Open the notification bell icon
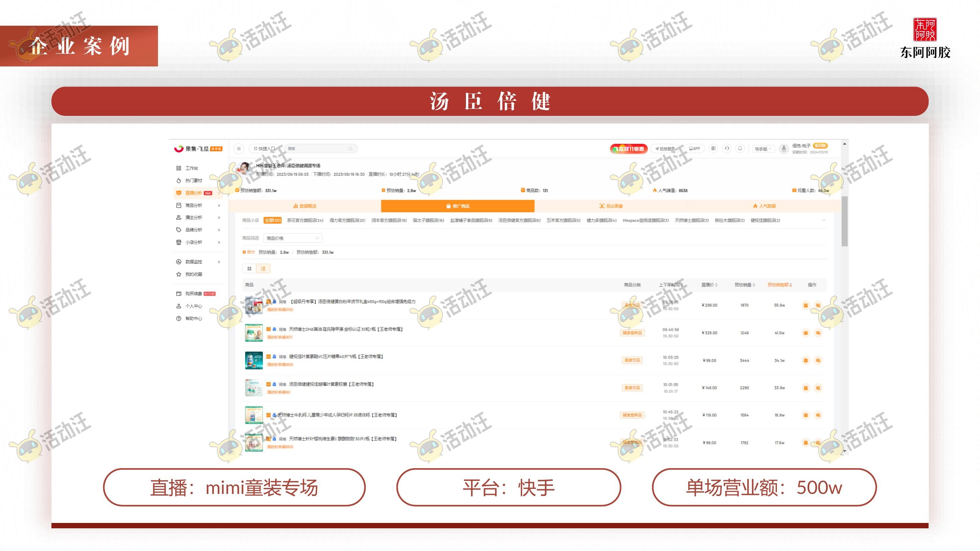Image resolution: width=980 pixels, height=551 pixels. click(740, 149)
